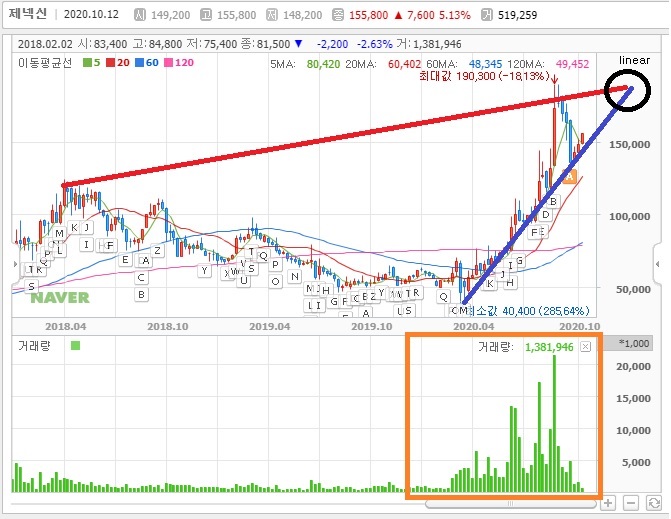Click the 최대값 190,300 label
Viewport: 671px width, 519px height.
point(484,77)
